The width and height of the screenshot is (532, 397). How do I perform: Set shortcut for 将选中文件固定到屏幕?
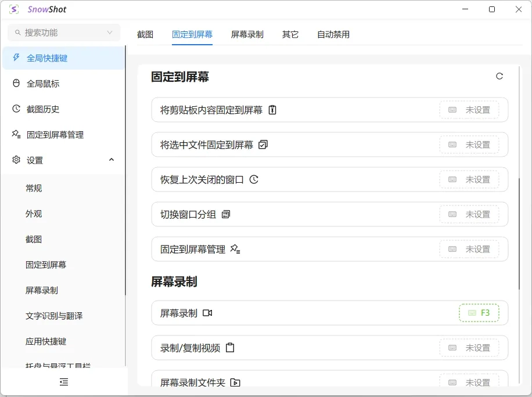(x=469, y=145)
